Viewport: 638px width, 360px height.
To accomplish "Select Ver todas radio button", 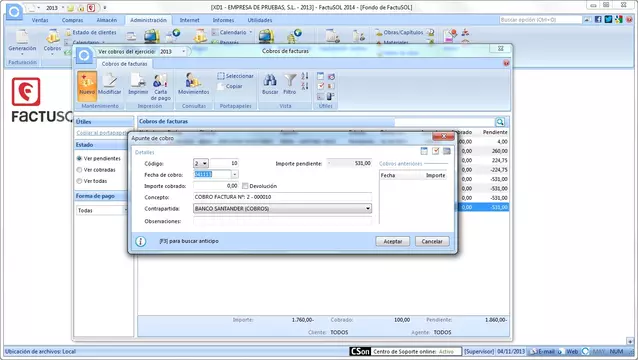I will [x=79, y=181].
